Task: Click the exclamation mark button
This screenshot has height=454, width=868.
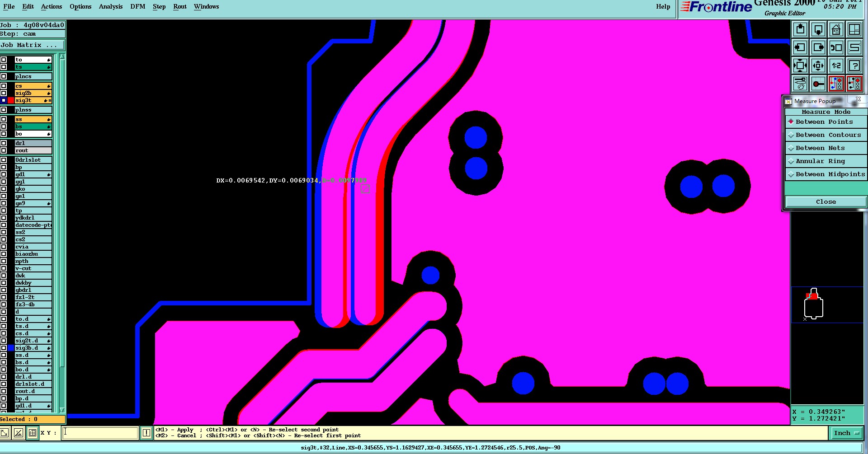Action: click(146, 433)
